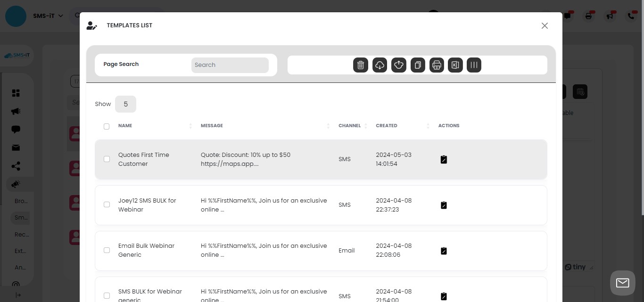Open the chat support widget bottom right

coord(622,283)
